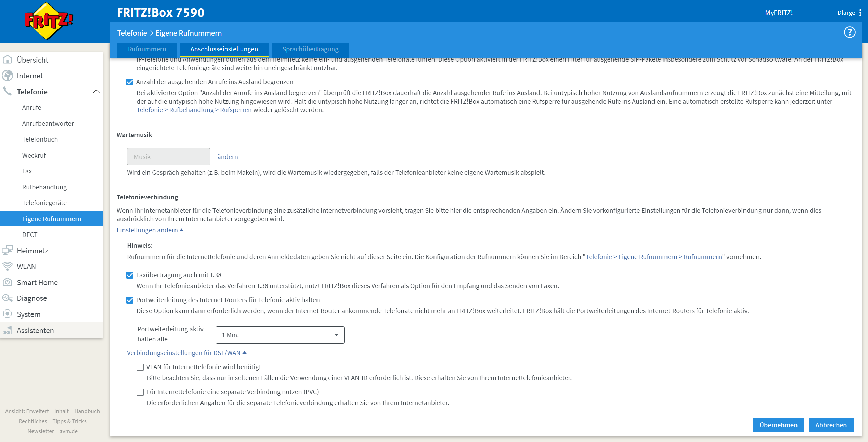Switch to the Sprachübertragung tab
Screen dimensions: 868x442
pos(310,49)
